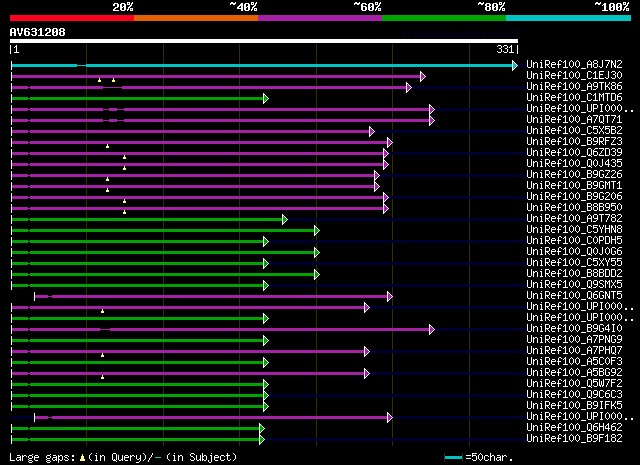Click the UniRef100_Q5W7F2 label
Viewport: 640px width, 465px height.
(574, 384)
